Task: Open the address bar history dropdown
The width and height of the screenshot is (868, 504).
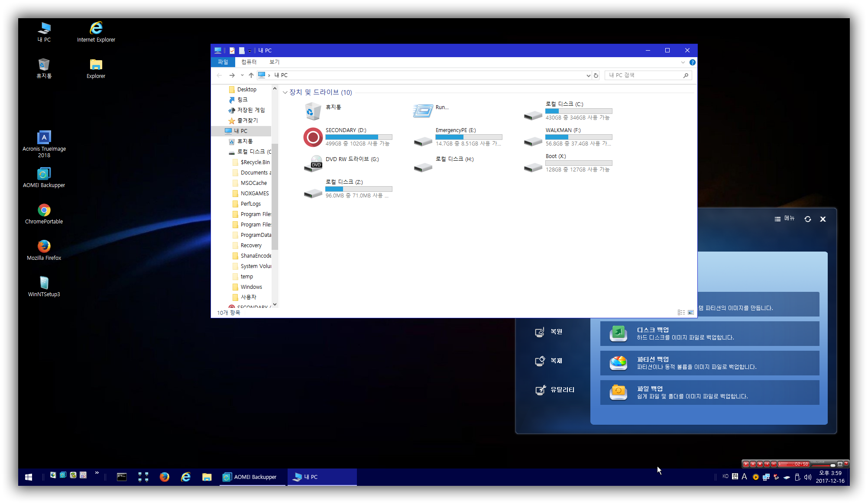Action: coord(588,75)
